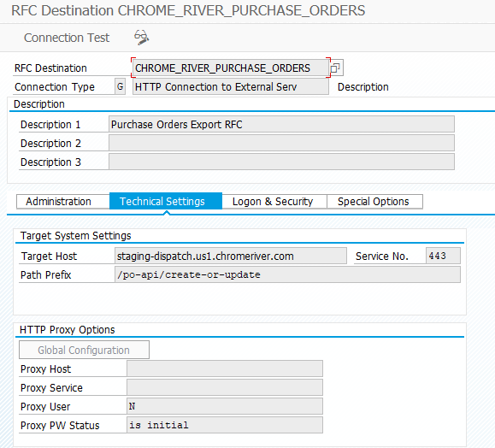Open value help icon beside RFC Destination
Viewport: 495px width, 448px height.
335,68
